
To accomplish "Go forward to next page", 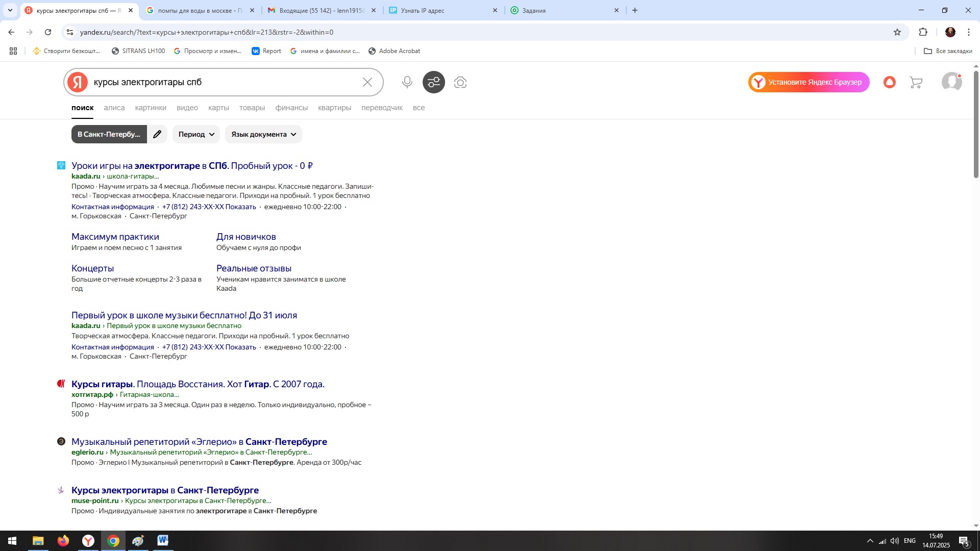I will coord(30,32).
